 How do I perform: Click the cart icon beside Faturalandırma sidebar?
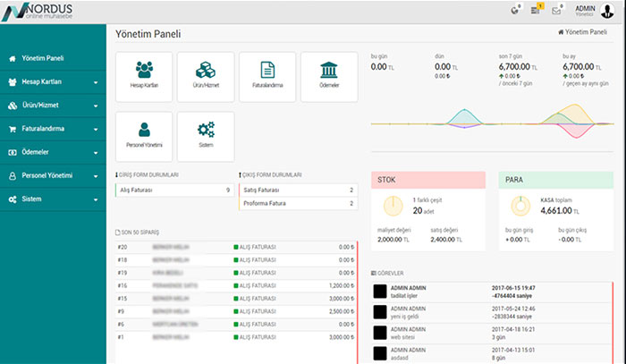[13, 129]
